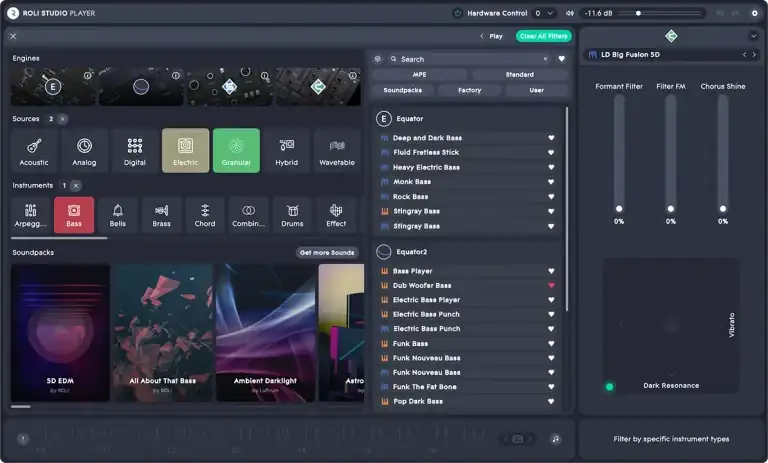Deselect the Bass instrument filter
Screen dimensions: 768x463
(74, 215)
